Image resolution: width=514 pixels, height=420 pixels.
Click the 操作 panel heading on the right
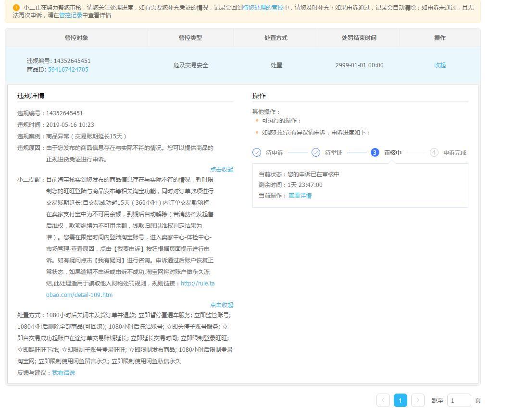[259, 96]
